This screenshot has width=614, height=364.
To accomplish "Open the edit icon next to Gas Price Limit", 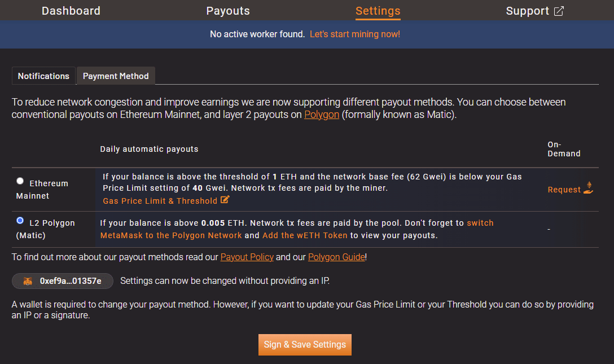I will pyautogui.click(x=226, y=200).
